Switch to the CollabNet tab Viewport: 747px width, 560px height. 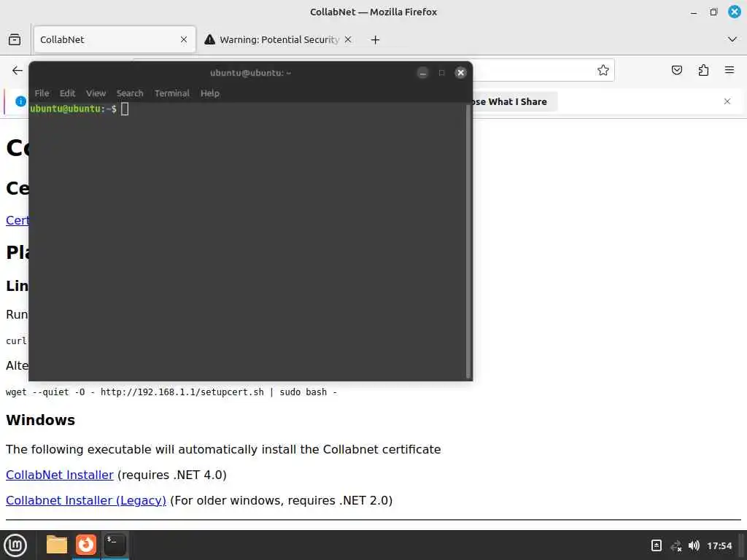coord(115,39)
